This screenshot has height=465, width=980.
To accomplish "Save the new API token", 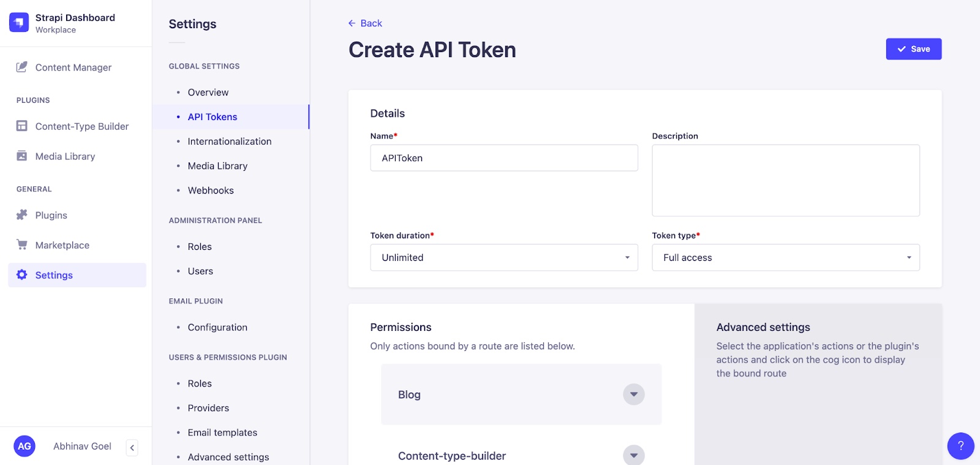I will (913, 49).
